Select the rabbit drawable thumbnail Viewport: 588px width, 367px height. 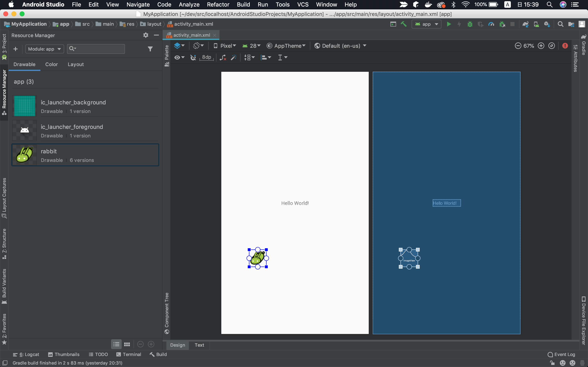click(x=24, y=155)
